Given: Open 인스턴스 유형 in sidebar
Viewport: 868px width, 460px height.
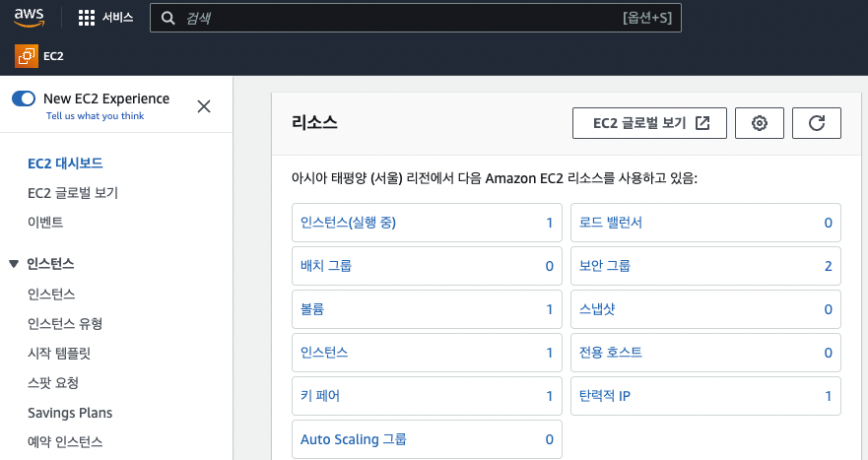Looking at the screenshot, I should pos(65,323).
